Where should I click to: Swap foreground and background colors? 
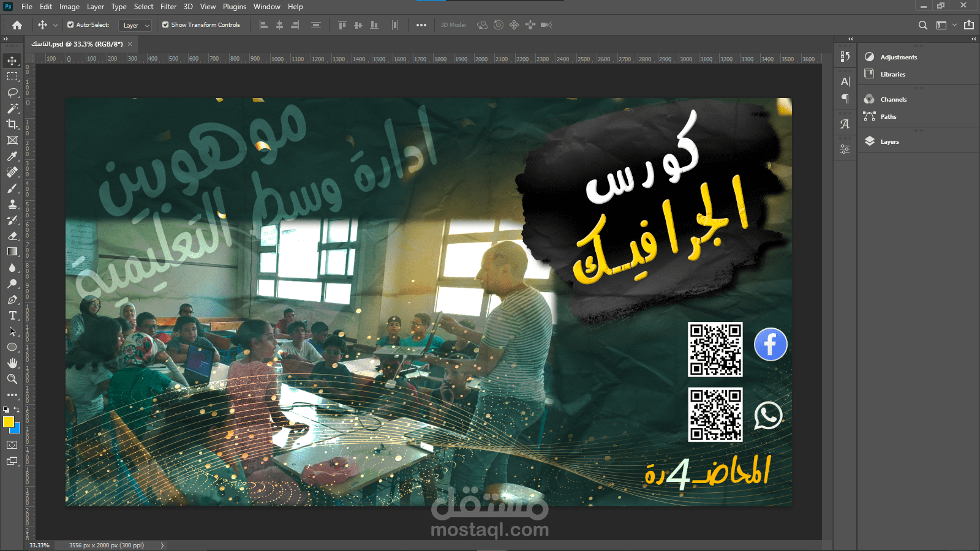coord(17,410)
